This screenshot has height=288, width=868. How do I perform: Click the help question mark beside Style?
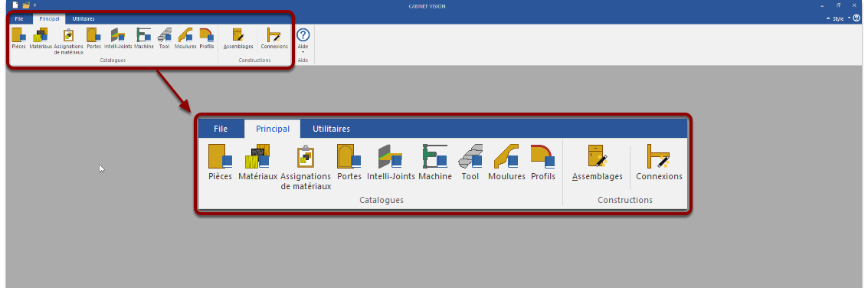point(857,18)
